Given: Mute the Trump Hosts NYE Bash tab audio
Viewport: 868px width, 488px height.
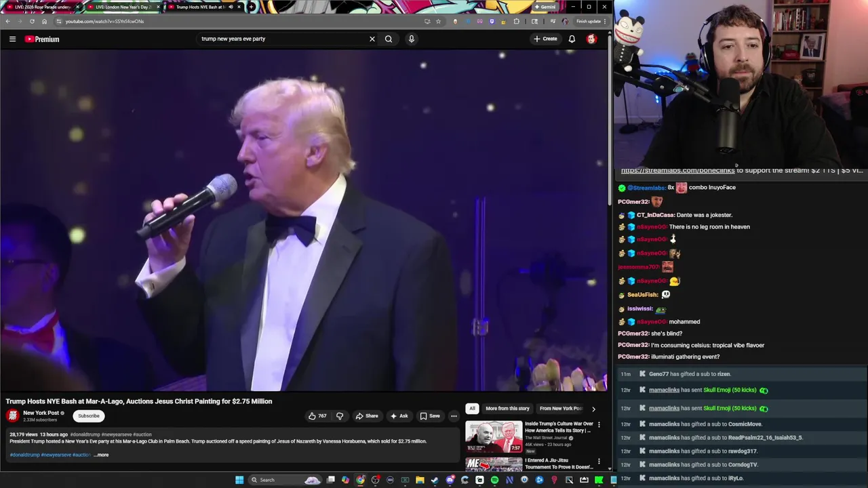Looking at the screenshot, I should pos(230,7).
